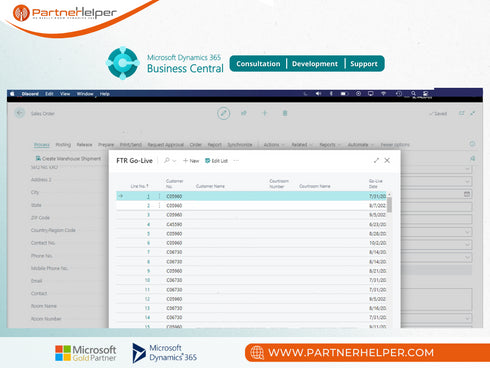
Task: Expand the search dropdown chevron in FTR Go-Live
Action: click(174, 161)
